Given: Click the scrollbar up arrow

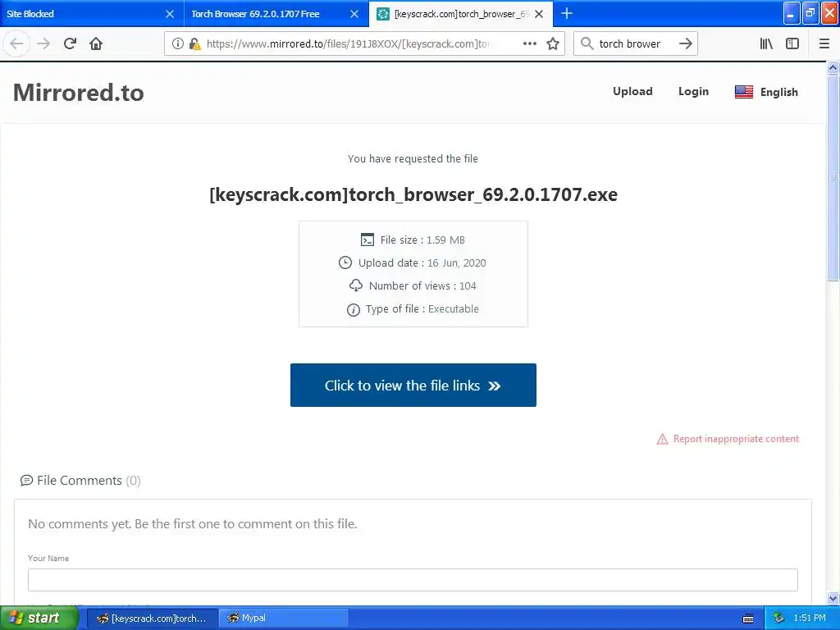Looking at the screenshot, I should [833, 67].
